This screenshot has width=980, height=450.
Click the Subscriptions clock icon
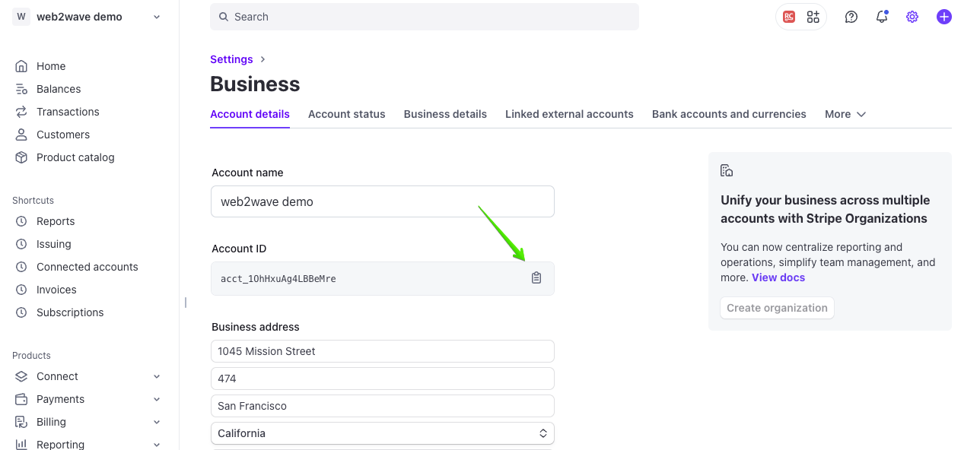pyautogui.click(x=21, y=312)
